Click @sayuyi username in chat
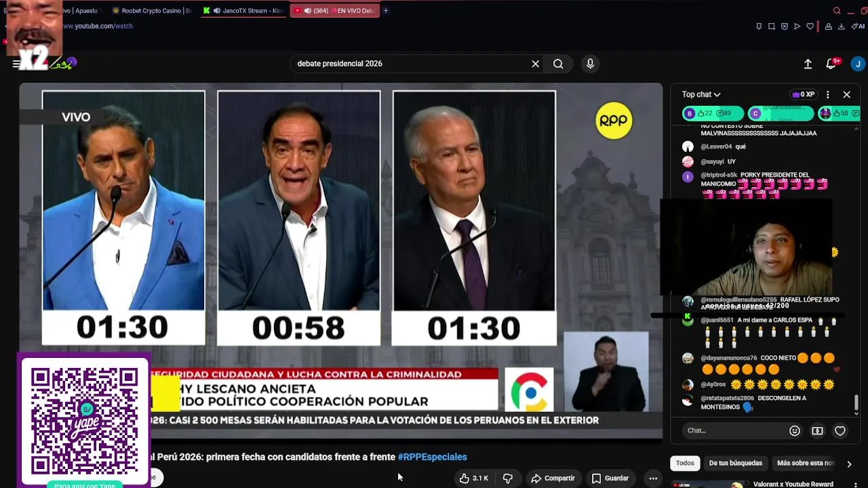 (x=712, y=162)
